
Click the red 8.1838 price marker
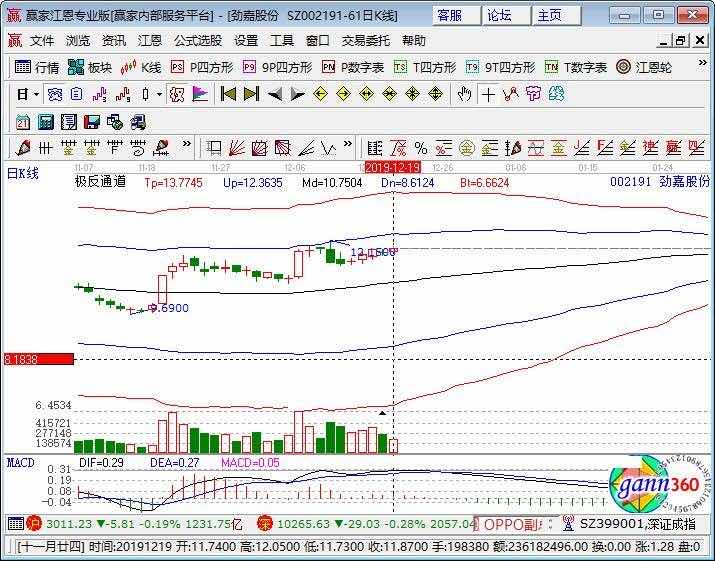pyautogui.click(x=38, y=359)
